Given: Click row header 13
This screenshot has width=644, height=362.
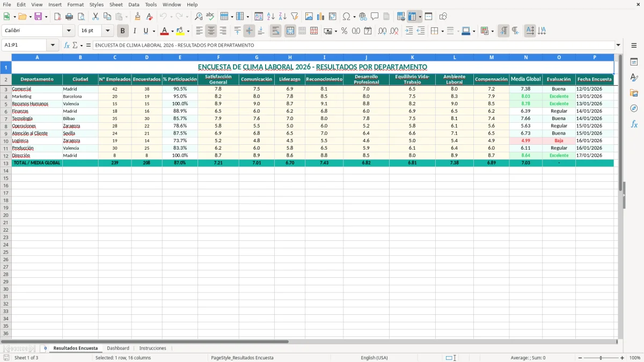Looking at the screenshot, I should 5,163.
